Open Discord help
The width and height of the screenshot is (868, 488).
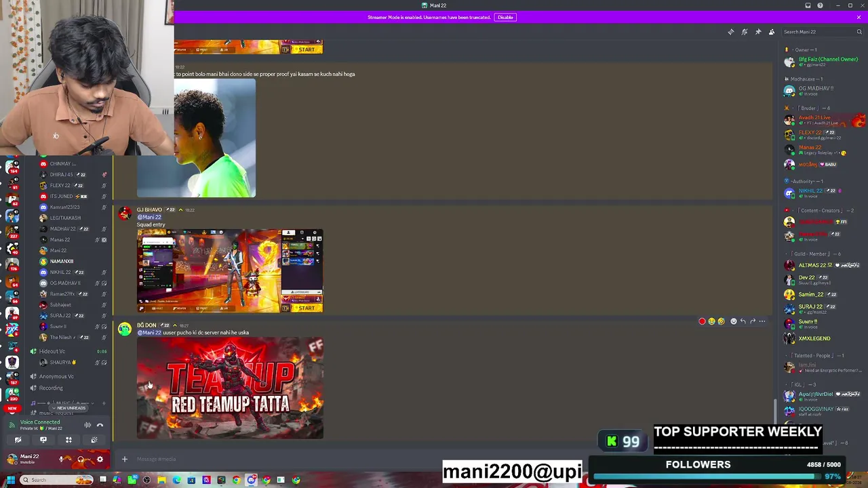[x=820, y=5]
